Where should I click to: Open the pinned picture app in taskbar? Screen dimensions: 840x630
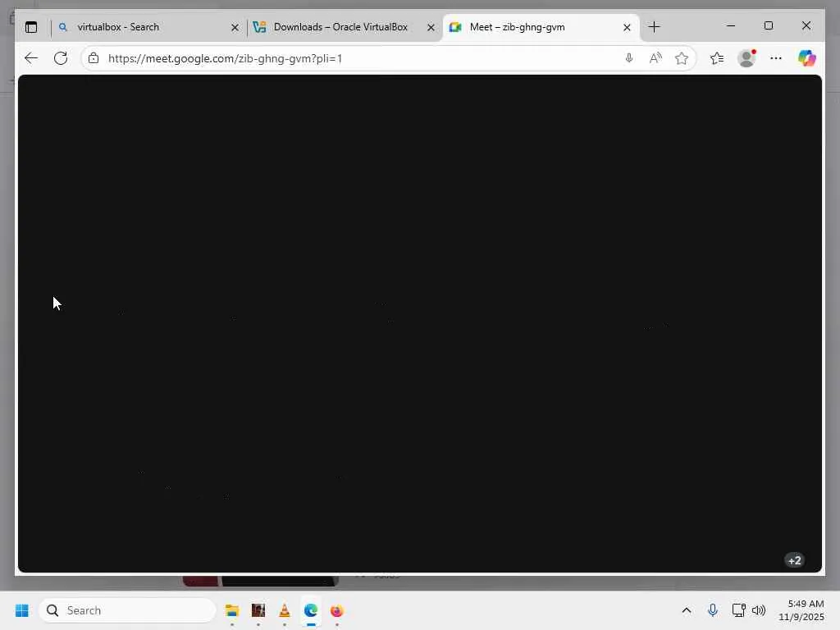[x=258, y=610]
